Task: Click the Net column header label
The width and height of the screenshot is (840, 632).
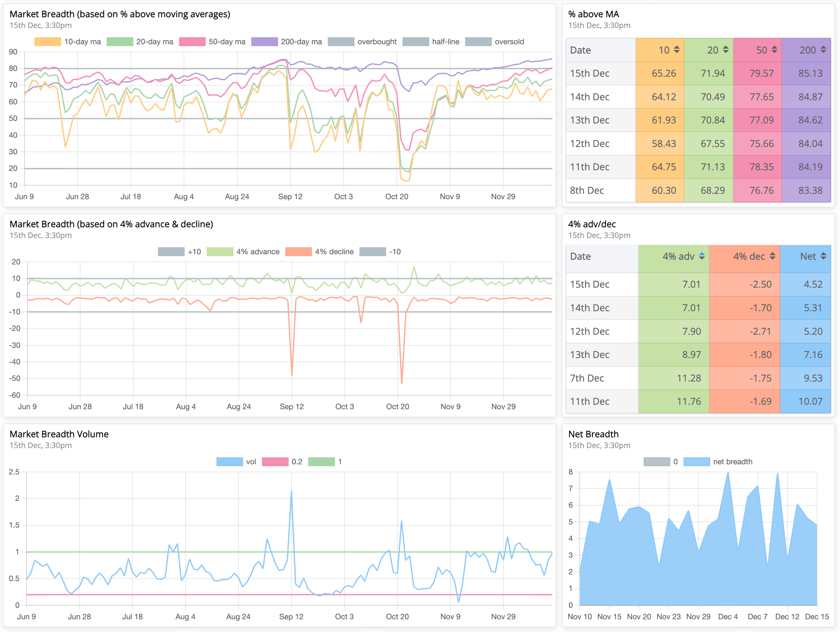Action: 808,256
